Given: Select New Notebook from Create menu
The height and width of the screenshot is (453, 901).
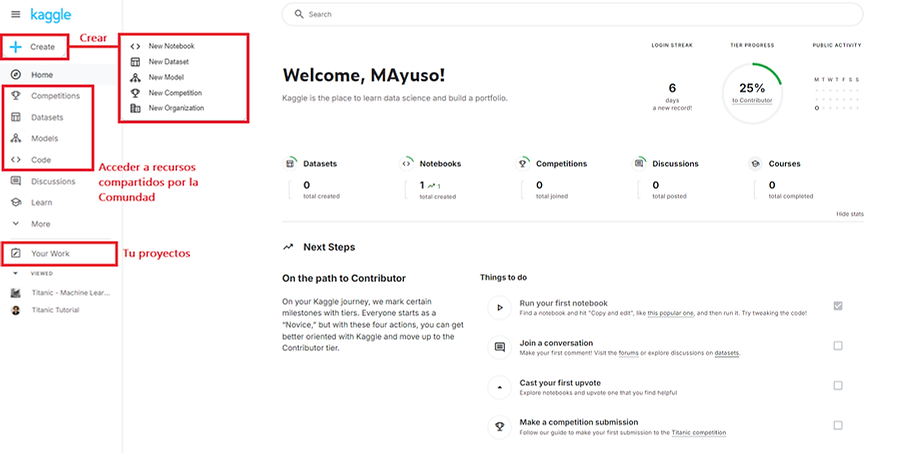Looking at the screenshot, I should (171, 46).
